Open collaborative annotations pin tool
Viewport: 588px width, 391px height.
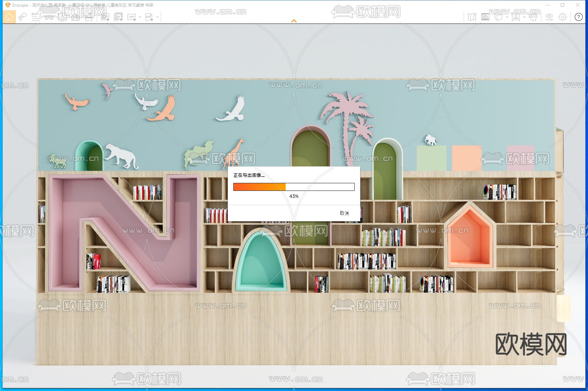(x=22, y=17)
